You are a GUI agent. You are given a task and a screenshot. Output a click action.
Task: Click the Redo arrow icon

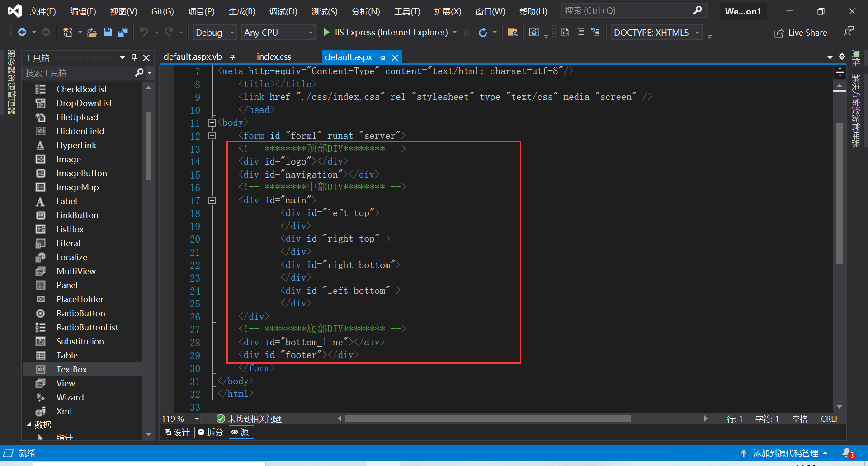(169, 32)
